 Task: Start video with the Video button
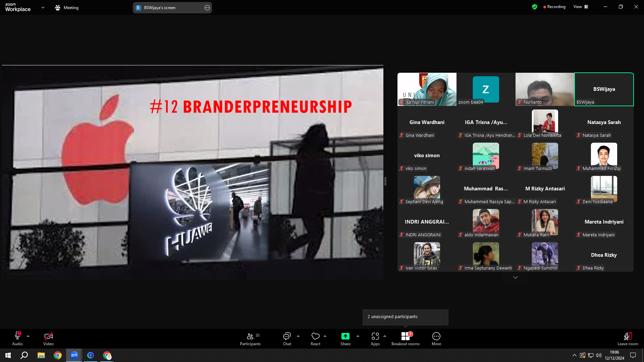coord(48,339)
